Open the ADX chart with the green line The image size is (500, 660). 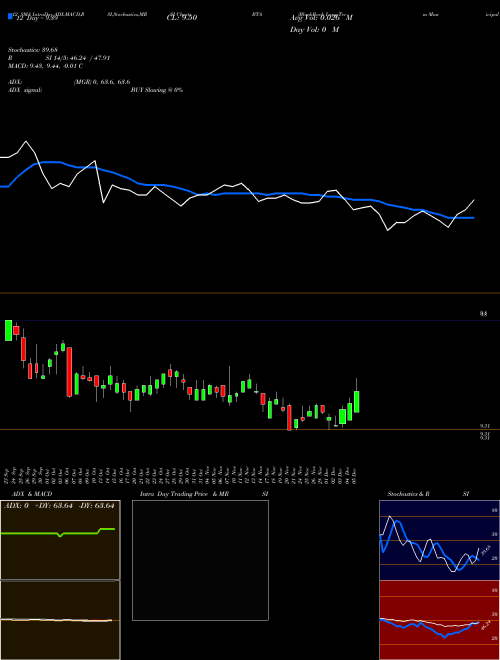60,540
